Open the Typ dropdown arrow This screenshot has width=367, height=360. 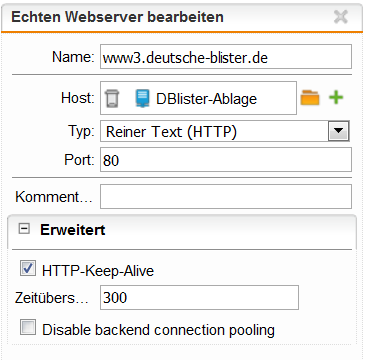[339, 131]
